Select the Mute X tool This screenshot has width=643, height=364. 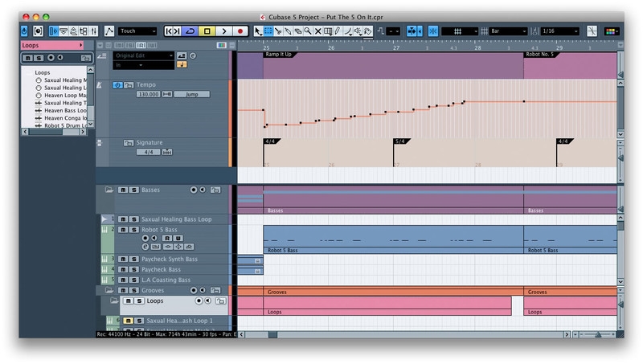point(317,31)
